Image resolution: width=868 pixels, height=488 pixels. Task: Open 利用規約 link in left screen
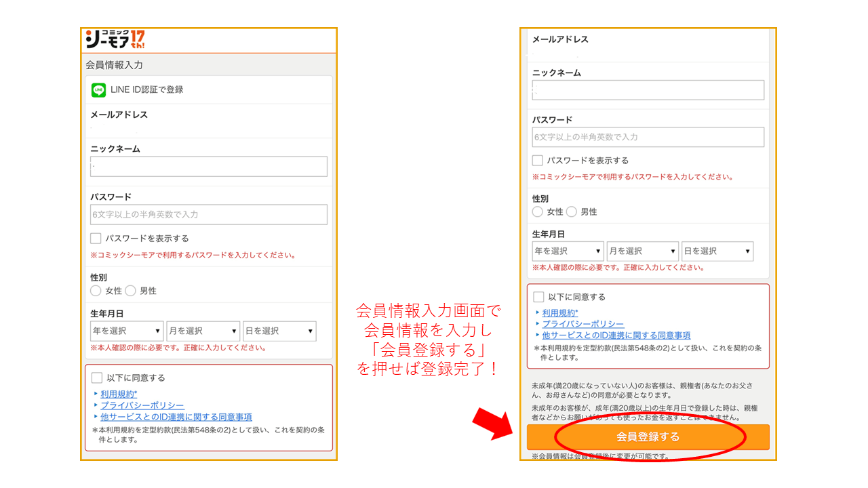pos(119,394)
